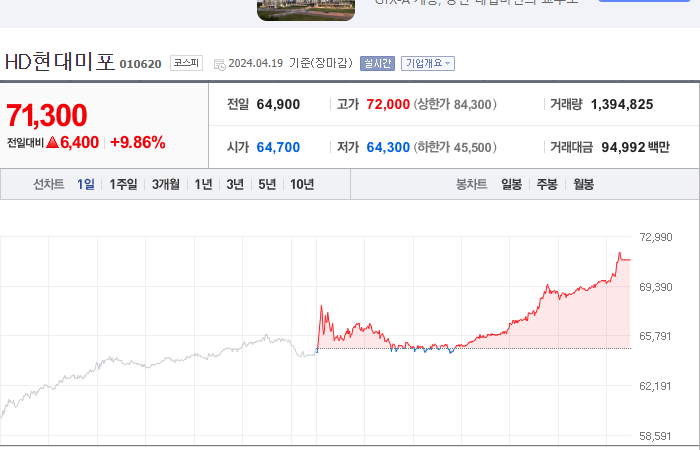
Task: Click the low price 64,300
Action: tap(388, 147)
